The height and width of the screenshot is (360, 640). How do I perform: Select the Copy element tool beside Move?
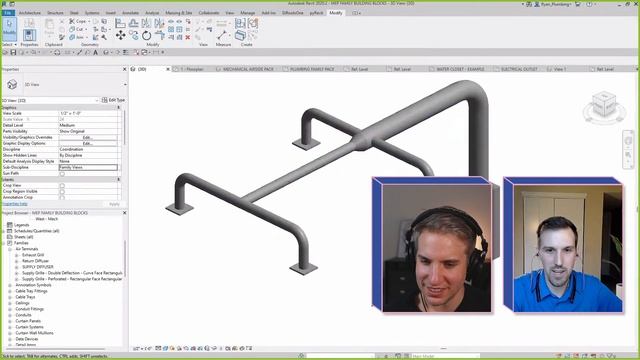133,36
